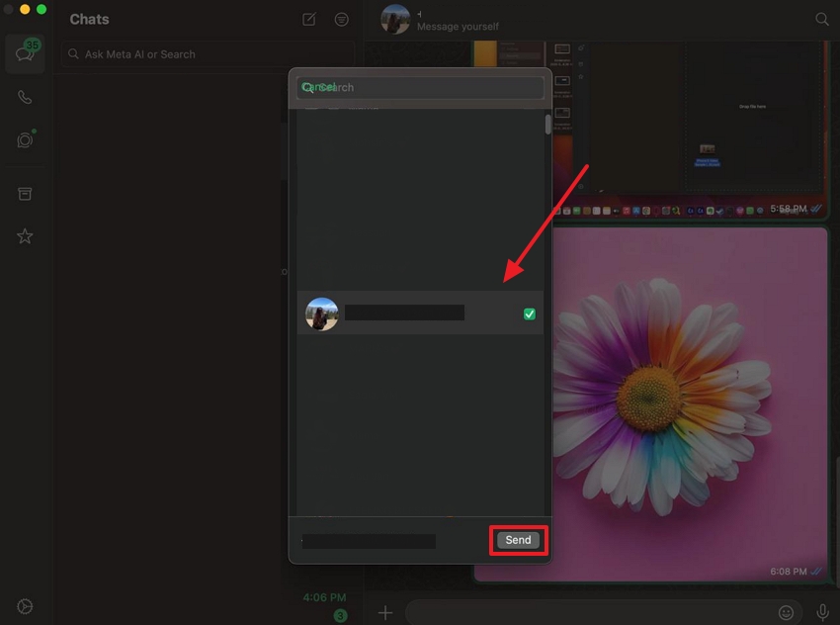Image resolution: width=840 pixels, height=625 pixels.
Task: Click the search icon in chat header
Action: [821, 19]
